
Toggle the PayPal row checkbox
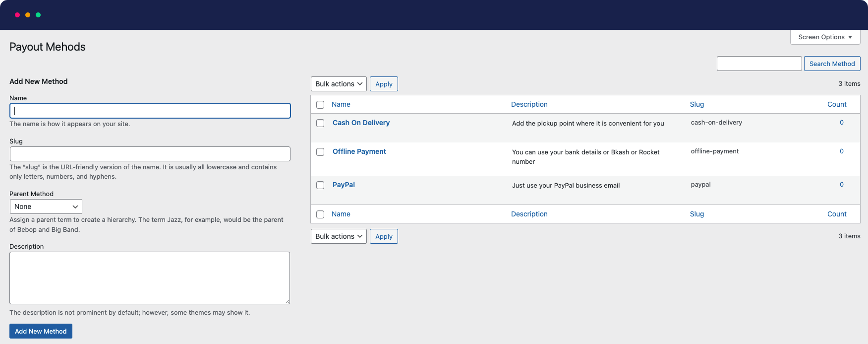pyautogui.click(x=320, y=185)
